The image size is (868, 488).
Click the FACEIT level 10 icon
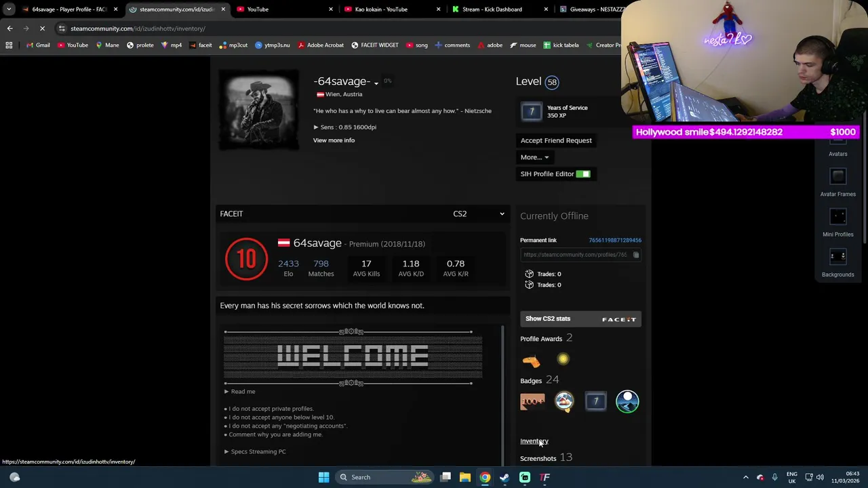coord(246,259)
